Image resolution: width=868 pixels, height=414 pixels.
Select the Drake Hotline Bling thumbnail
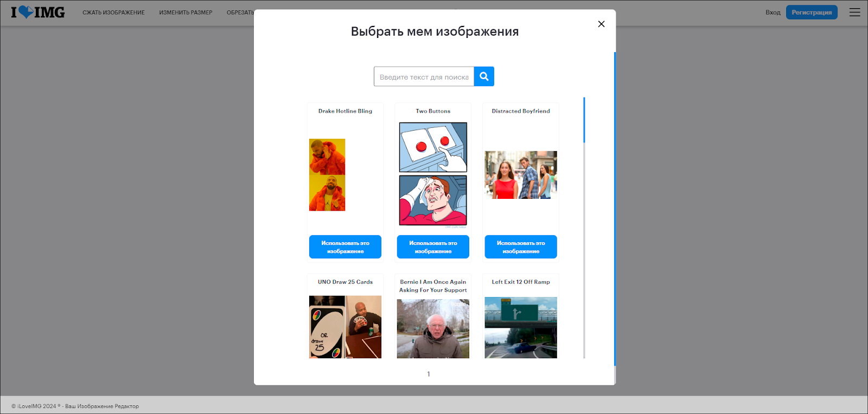[327, 174]
